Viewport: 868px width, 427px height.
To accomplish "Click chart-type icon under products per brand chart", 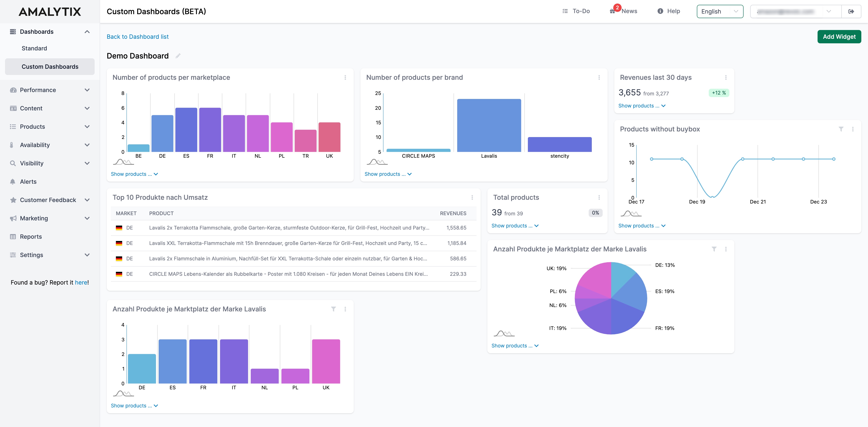I will (377, 162).
